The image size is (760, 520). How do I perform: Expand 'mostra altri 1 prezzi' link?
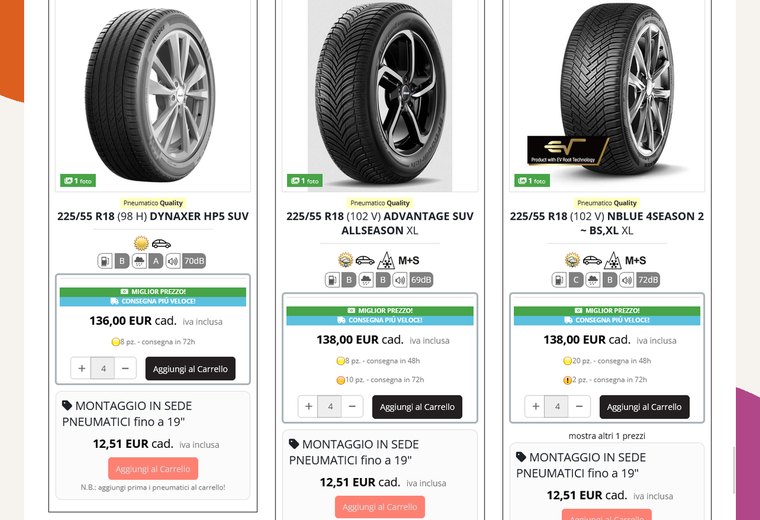[x=607, y=436]
